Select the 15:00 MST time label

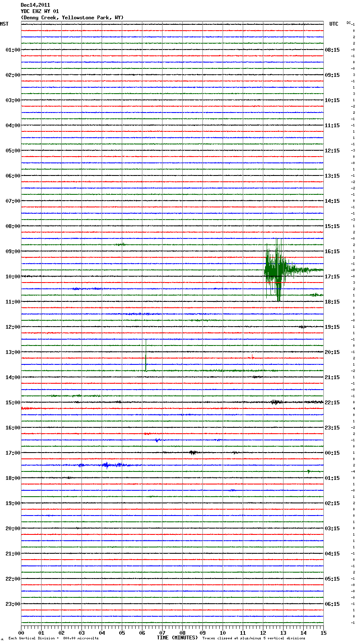pos(13,403)
